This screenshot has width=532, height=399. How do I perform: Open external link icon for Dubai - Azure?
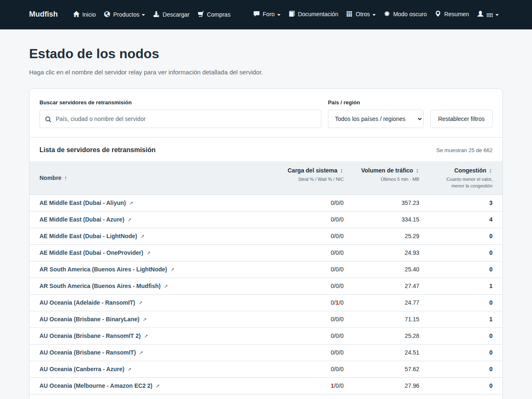tap(130, 220)
